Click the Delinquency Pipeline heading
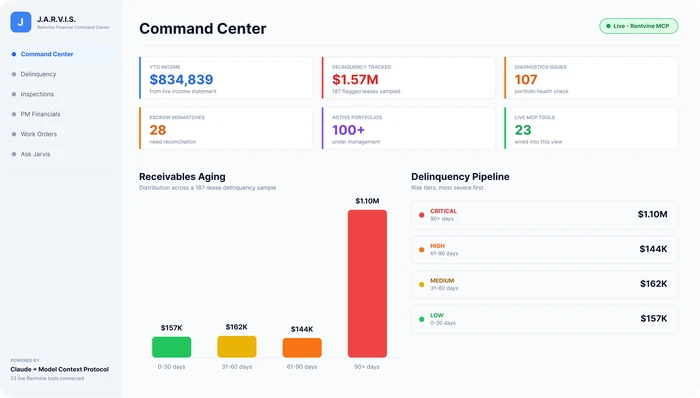The image size is (700, 398). pos(460,177)
